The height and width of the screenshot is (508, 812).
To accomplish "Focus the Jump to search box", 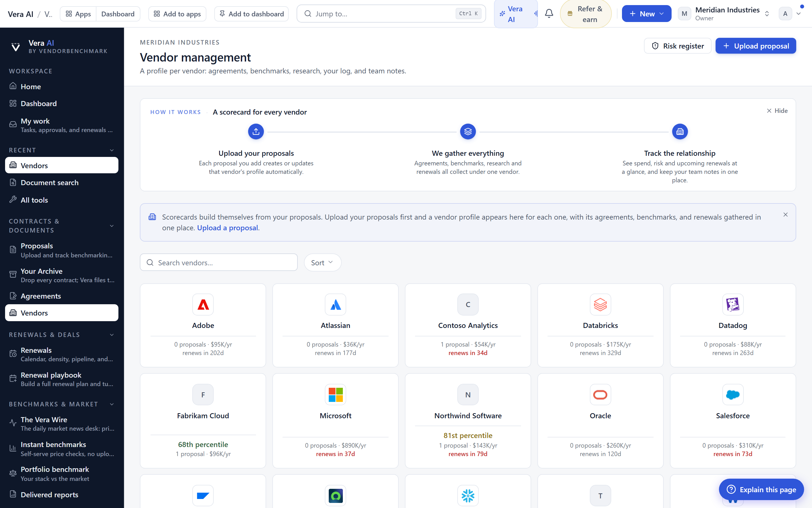I will click(x=391, y=14).
